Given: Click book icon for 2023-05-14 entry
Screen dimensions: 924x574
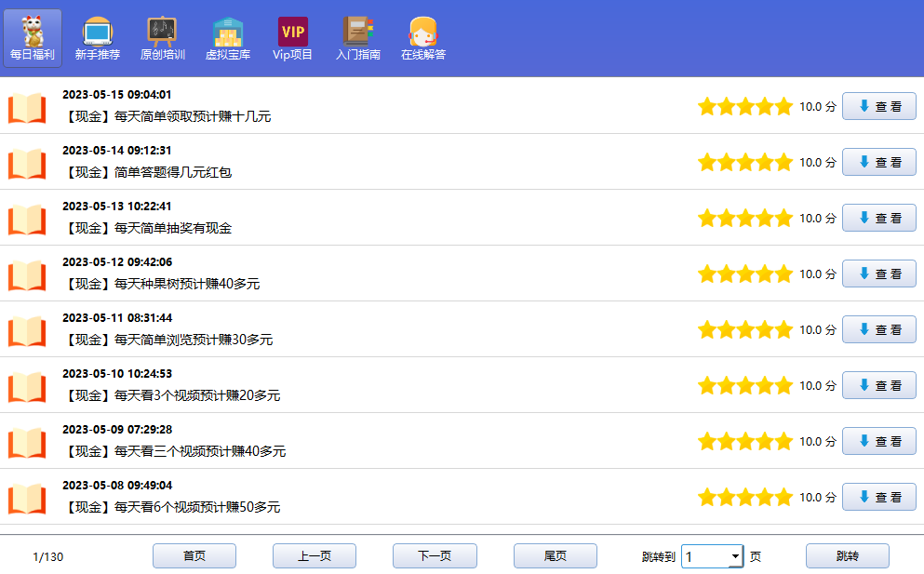Looking at the screenshot, I should (x=27, y=163).
